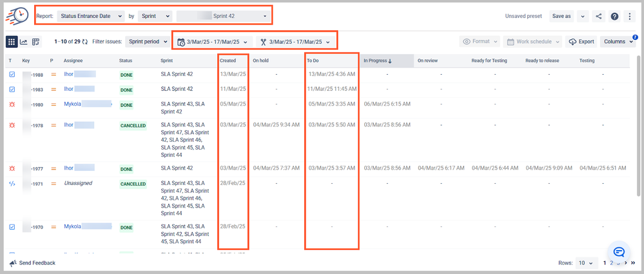
Task: Click the To Do column header
Action: pos(313,61)
